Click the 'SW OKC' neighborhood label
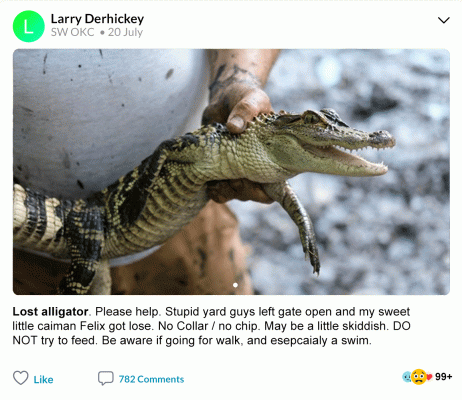 pos(72,32)
